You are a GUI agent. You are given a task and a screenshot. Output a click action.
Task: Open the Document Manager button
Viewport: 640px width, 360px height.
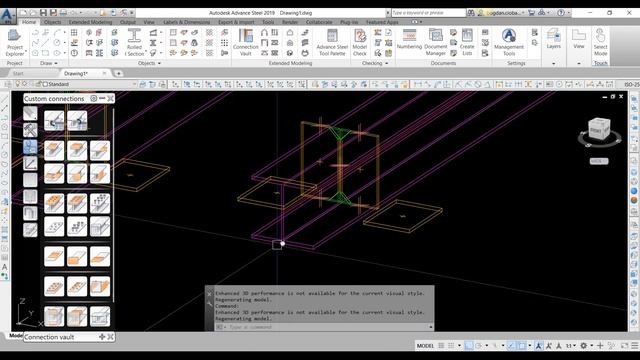[436, 43]
